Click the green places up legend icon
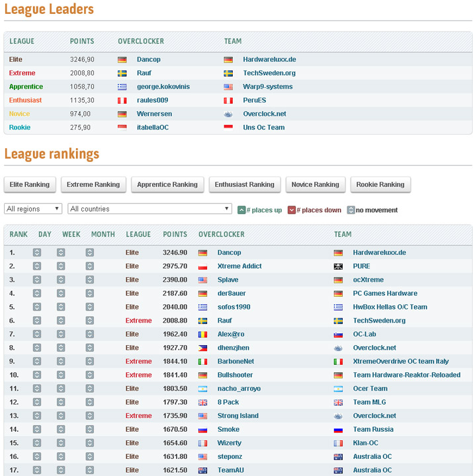 241,210
